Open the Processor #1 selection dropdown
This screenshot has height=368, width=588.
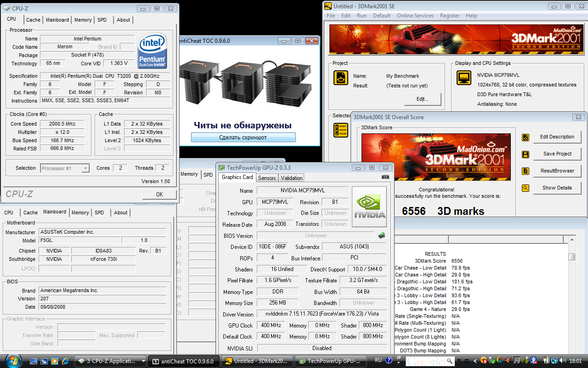tap(65, 168)
